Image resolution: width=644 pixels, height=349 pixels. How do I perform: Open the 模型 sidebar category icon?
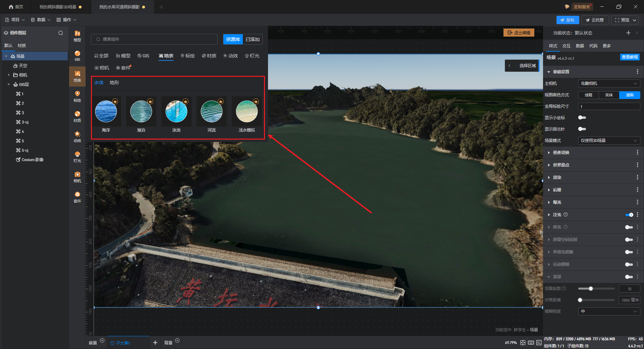tap(77, 36)
